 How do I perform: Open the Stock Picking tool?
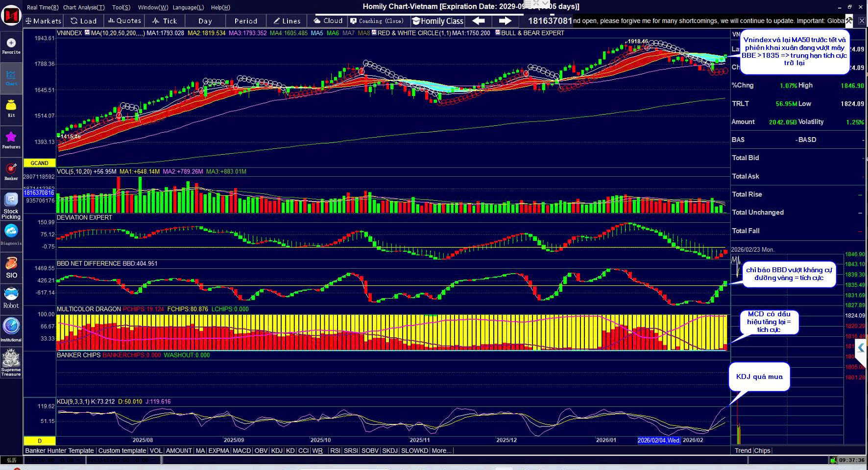pyautogui.click(x=11, y=205)
